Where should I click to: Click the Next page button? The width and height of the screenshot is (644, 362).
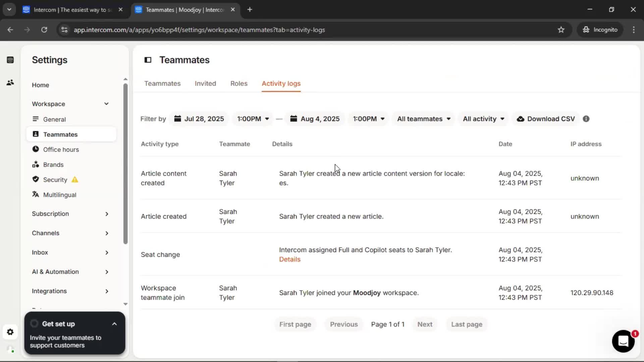coord(425,324)
